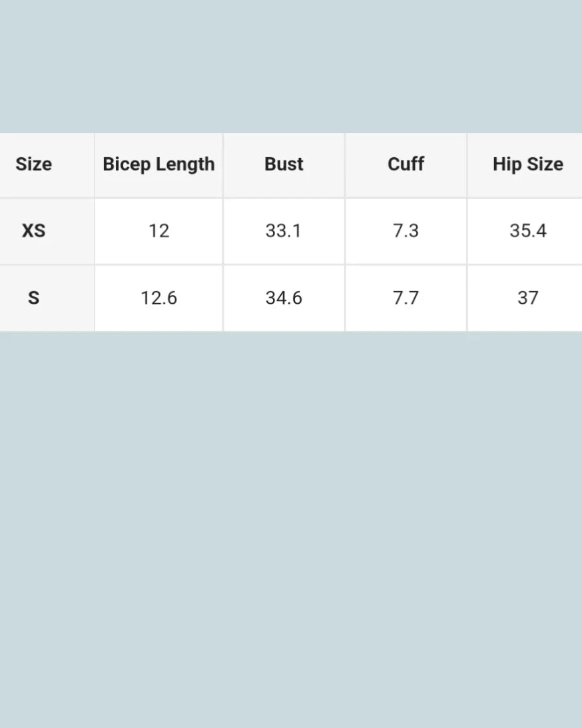The image size is (582, 728).
Task: Click the empty area below the size table
Action: [291, 526]
